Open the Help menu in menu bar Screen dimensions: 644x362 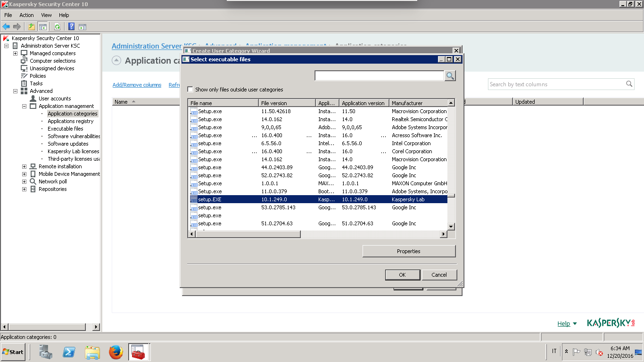[64, 15]
